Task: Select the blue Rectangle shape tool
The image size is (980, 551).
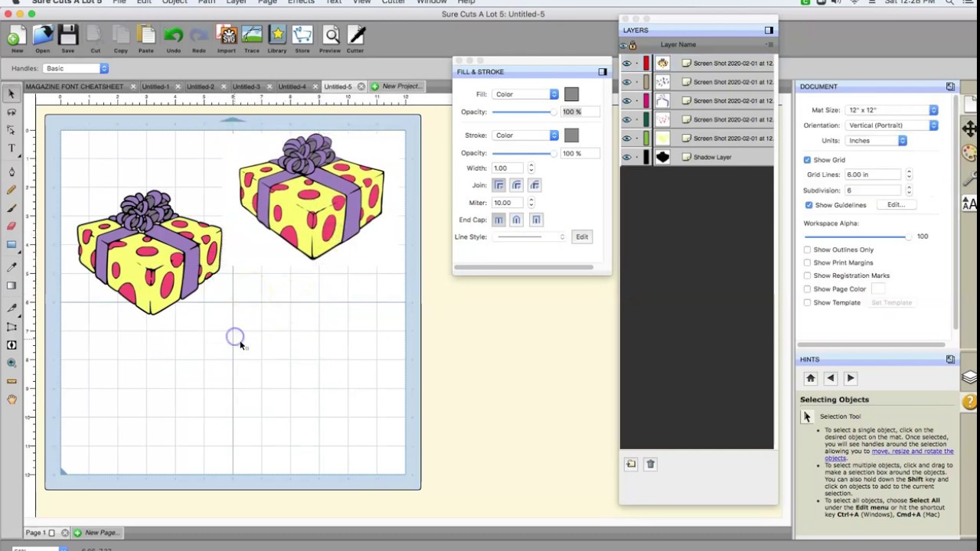Action: click(x=11, y=245)
